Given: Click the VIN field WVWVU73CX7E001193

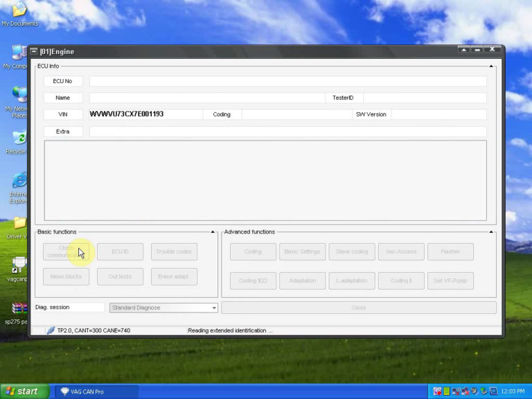Looking at the screenshot, I should [x=146, y=114].
